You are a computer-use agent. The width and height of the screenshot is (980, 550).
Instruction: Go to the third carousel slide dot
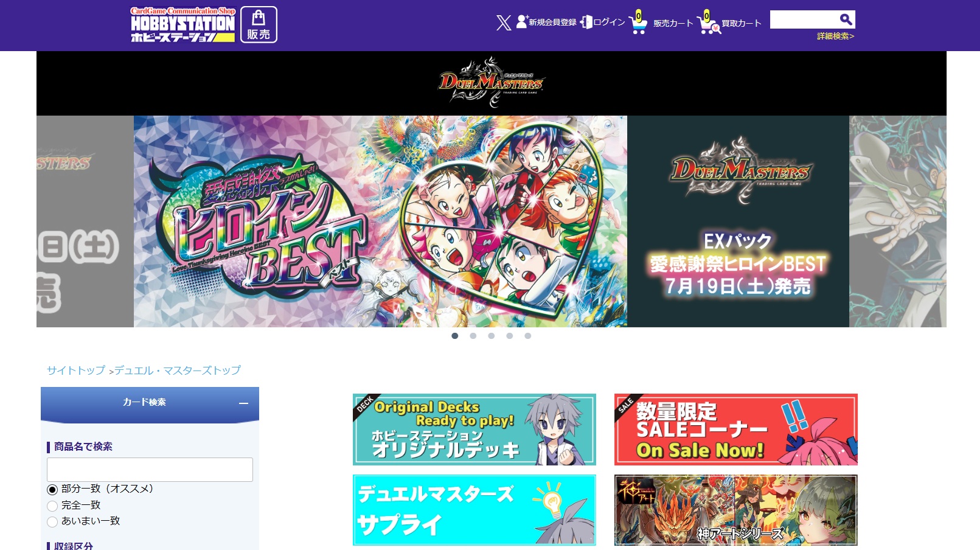tap(492, 336)
